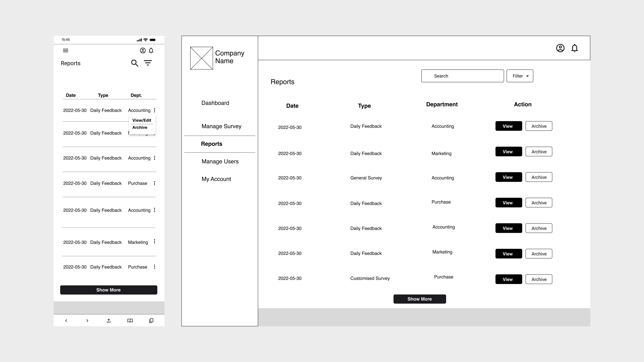The width and height of the screenshot is (644, 362).
Task: Open kebab menu for third mobile row Accounting
Action: [154, 158]
